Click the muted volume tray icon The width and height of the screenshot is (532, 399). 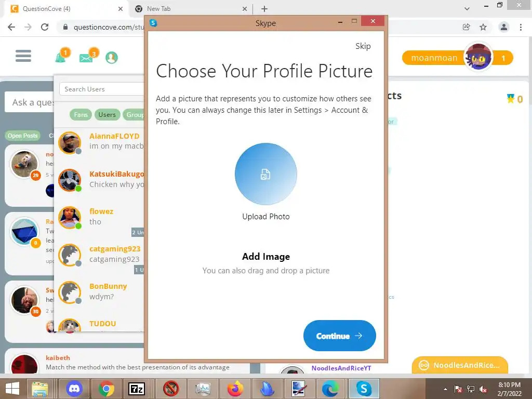[x=483, y=389]
